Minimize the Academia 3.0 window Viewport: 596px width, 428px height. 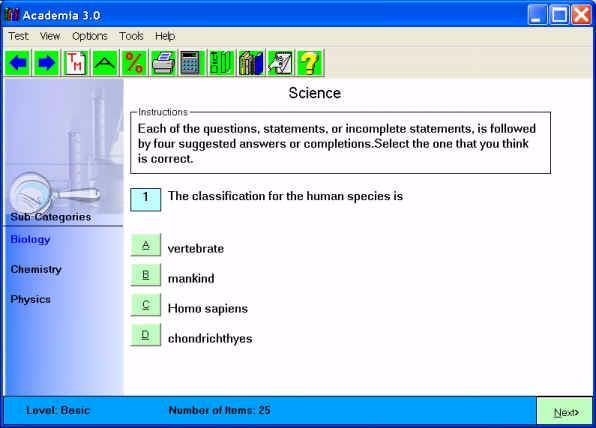click(537, 15)
